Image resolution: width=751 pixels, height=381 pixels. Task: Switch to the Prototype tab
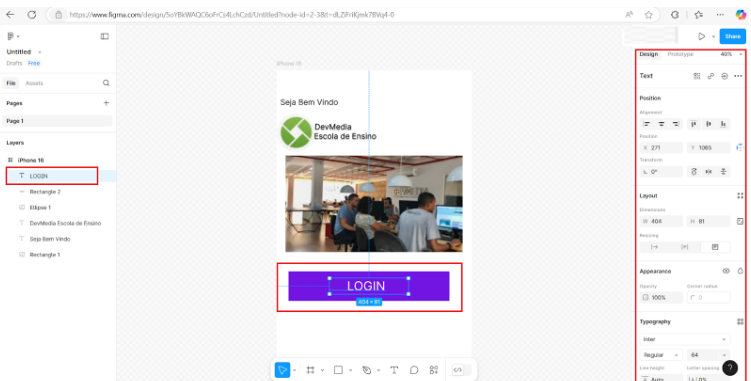[680, 54]
